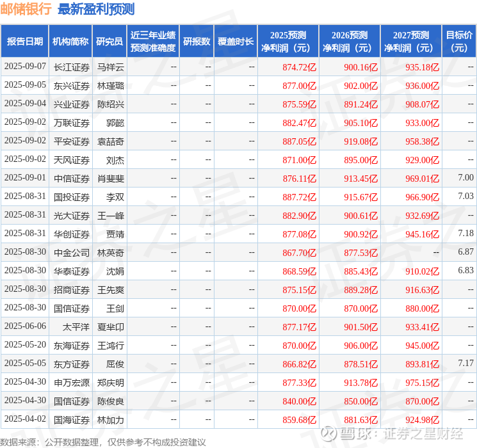Click the 969.01亿 forecast value

(422, 179)
